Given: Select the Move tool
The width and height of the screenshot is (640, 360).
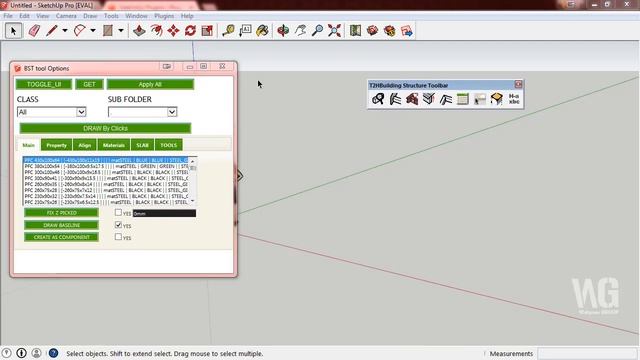Looking at the screenshot, I should pyautogui.click(x=173, y=31).
